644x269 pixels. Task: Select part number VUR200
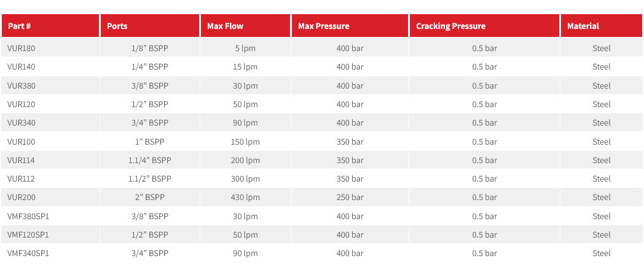coord(20,197)
